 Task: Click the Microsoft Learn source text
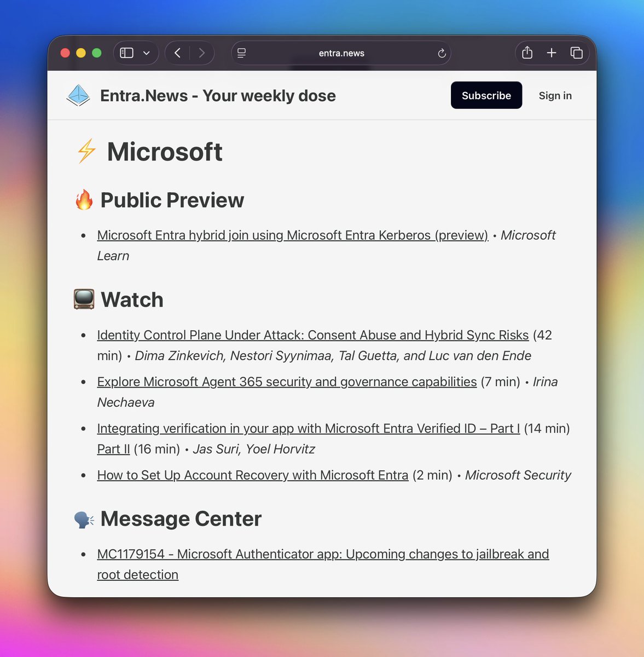326,246
